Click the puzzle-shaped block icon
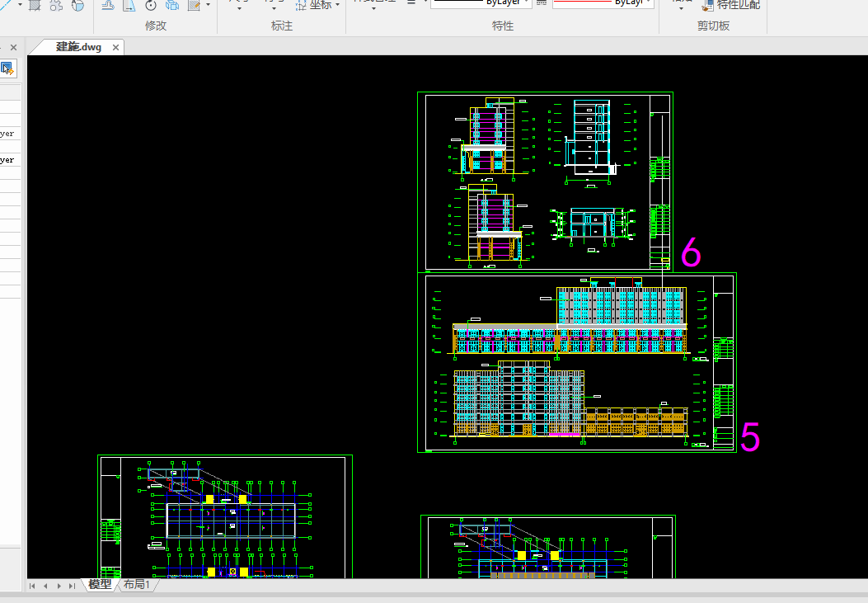The image size is (868, 603). [56, 5]
